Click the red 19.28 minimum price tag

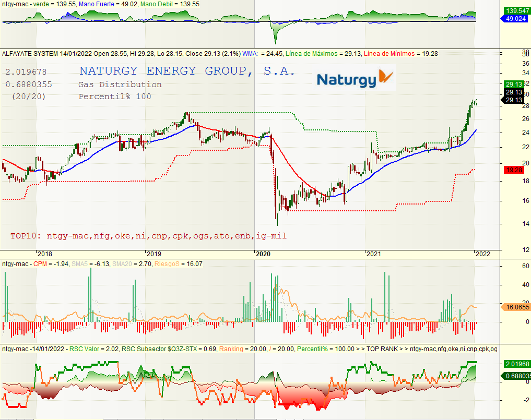[514, 170]
